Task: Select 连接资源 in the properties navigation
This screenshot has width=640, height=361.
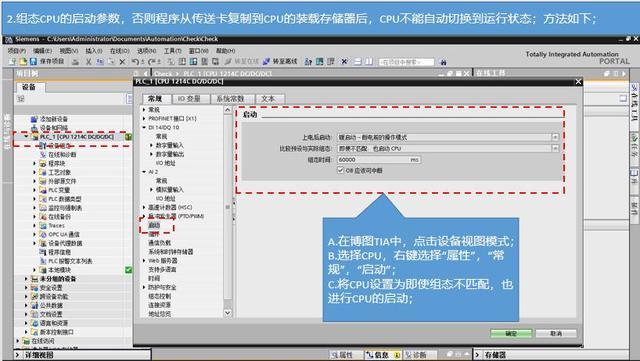Action: tap(160, 305)
